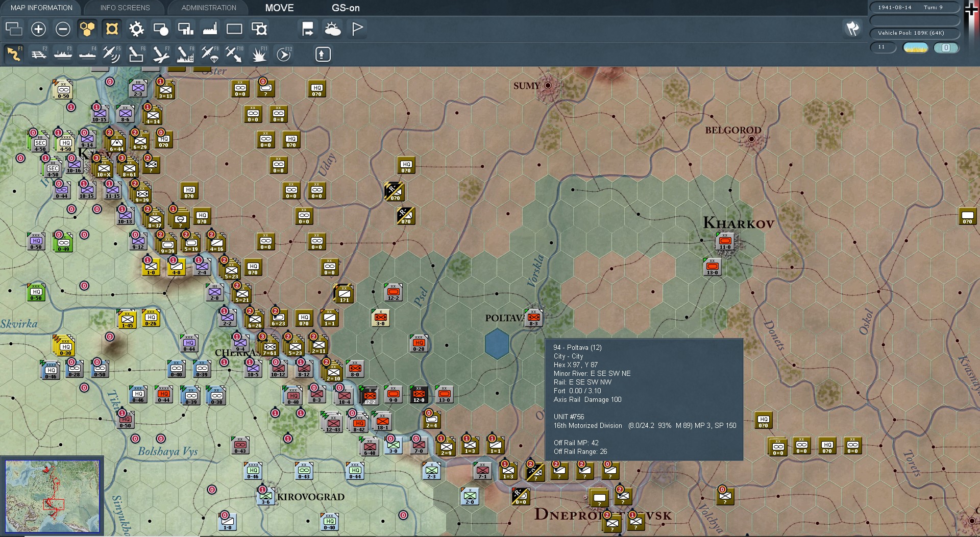Select the 2-0 green unit counter
The height and width of the screenshot is (537, 980).
coord(470,496)
